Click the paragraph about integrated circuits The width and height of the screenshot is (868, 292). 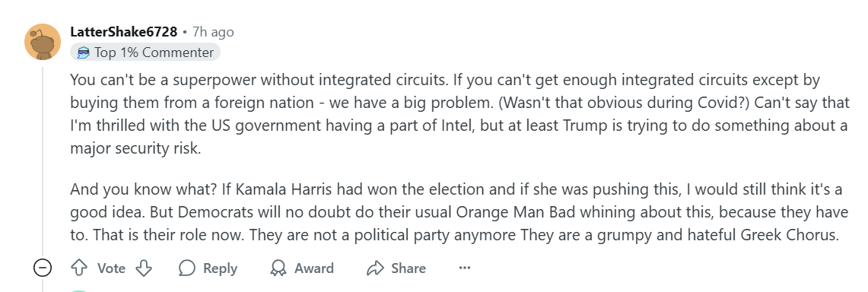coord(459,115)
